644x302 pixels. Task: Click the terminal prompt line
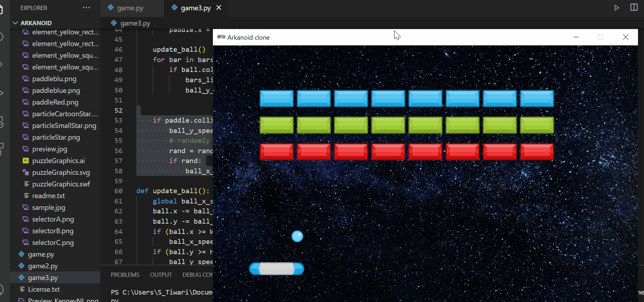pos(162,292)
